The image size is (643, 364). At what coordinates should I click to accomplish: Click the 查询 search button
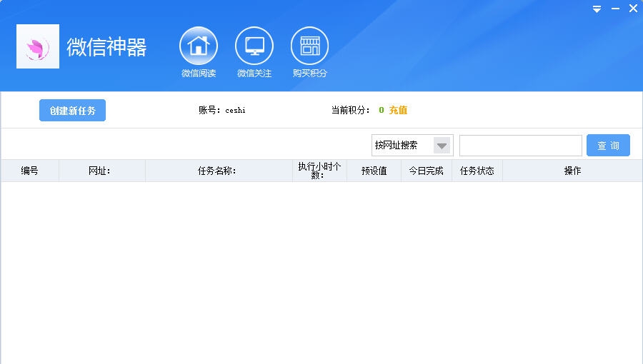pyautogui.click(x=608, y=146)
